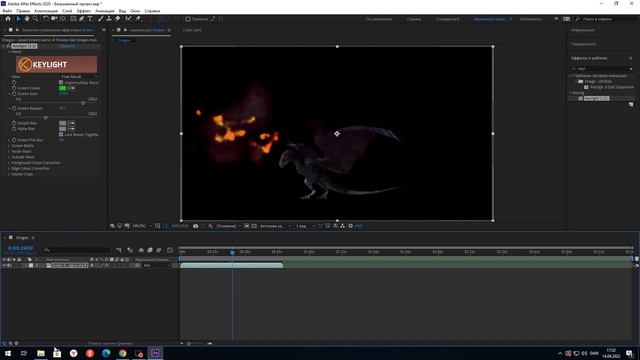Open the viewer resolution dropdown

coord(228,226)
